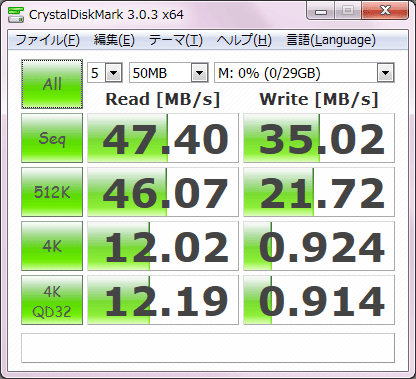Click the 512K write result 21.72
The height and width of the screenshot is (379, 416).
pos(319,192)
